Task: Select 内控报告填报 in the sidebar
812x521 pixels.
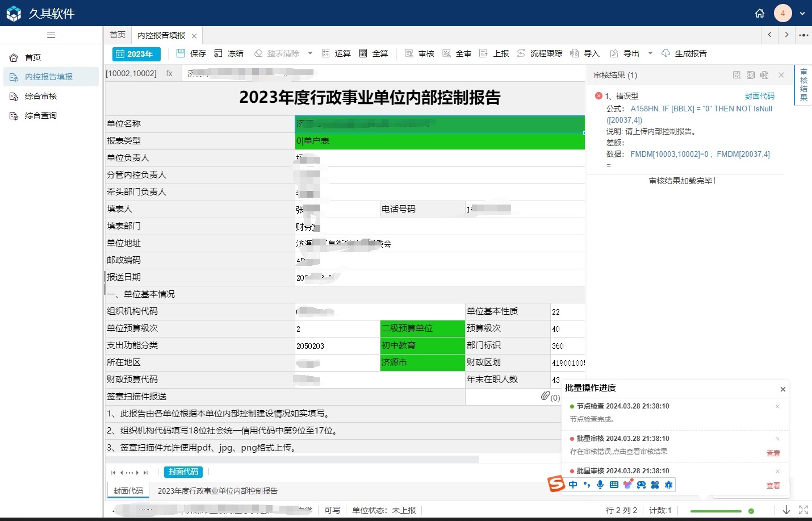Action: (51, 77)
